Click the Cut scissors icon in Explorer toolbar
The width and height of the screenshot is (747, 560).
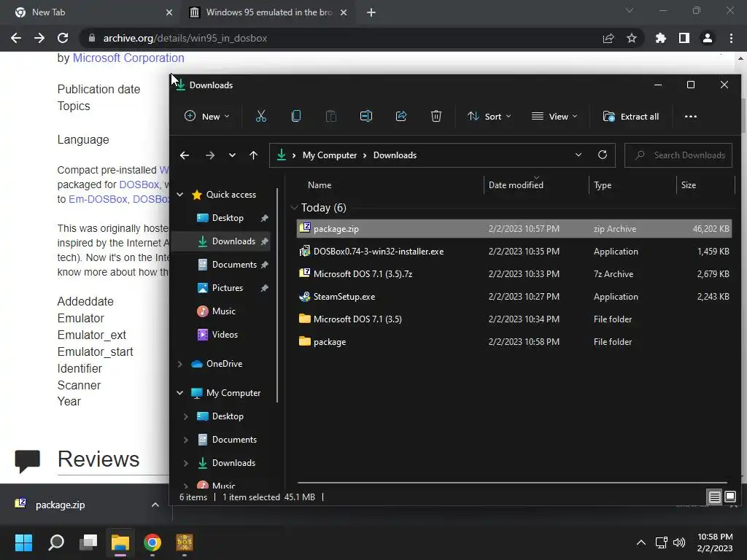[260, 116]
